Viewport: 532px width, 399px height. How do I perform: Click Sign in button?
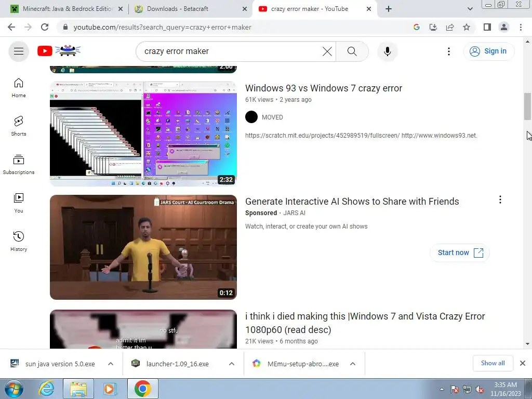pyautogui.click(x=488, y=51)
